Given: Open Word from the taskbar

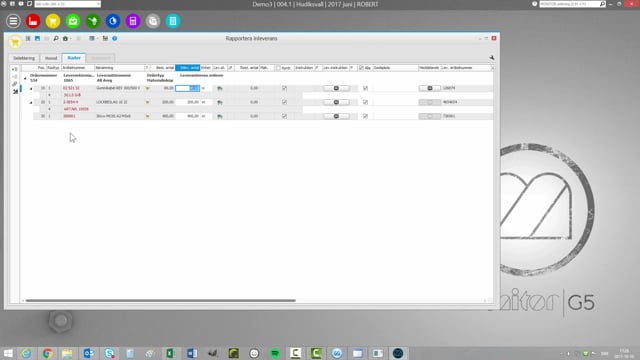Looking at the screenshot, I should 191,353.
